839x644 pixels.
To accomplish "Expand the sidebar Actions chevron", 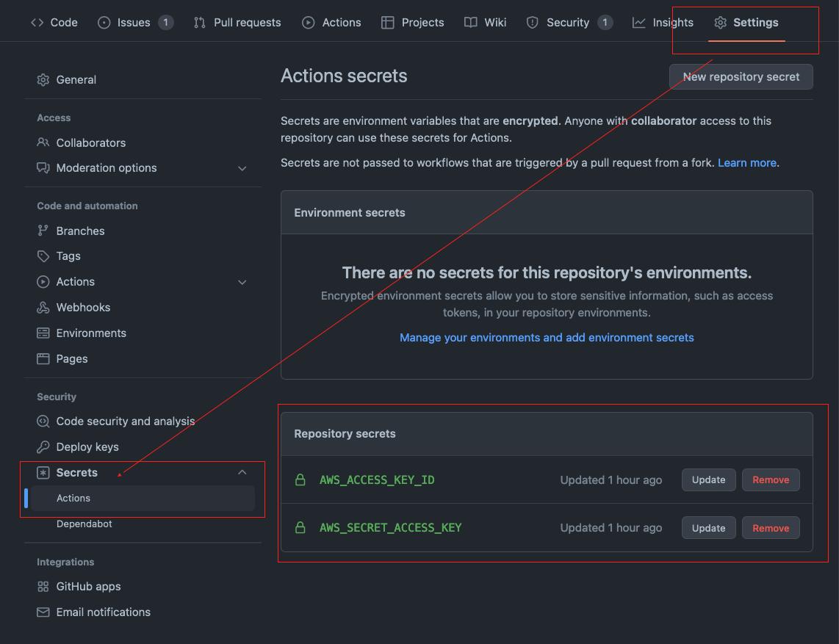I will tap(242, 283).
